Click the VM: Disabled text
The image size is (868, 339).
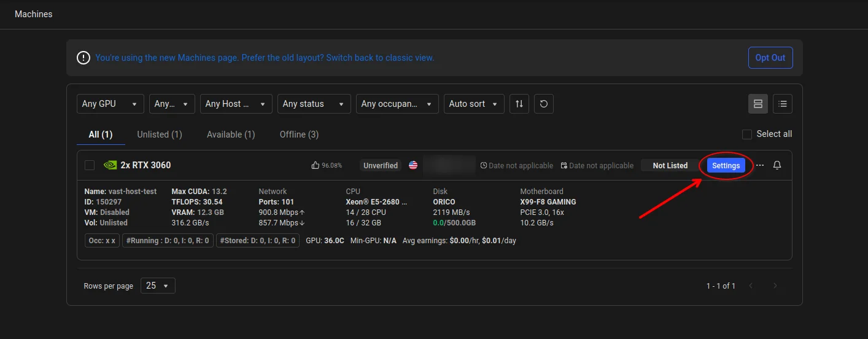click(x=107, y=212)
